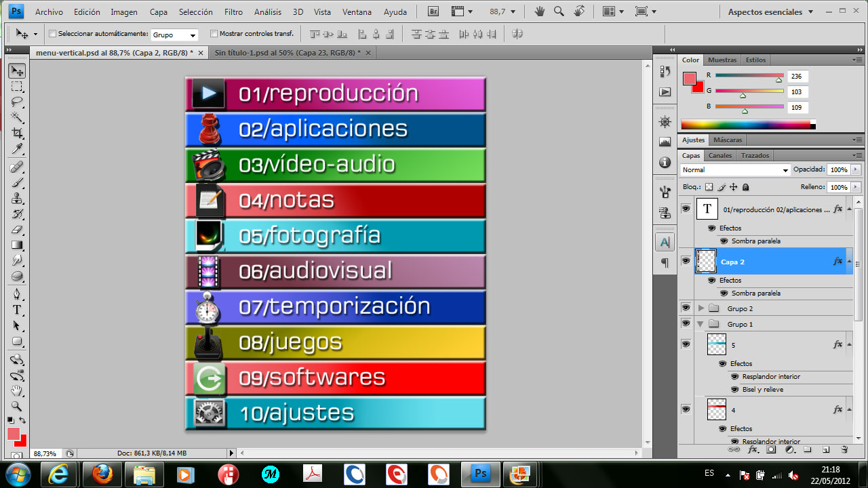Click the Opacidad value field
868x488 pixels.
839,169
